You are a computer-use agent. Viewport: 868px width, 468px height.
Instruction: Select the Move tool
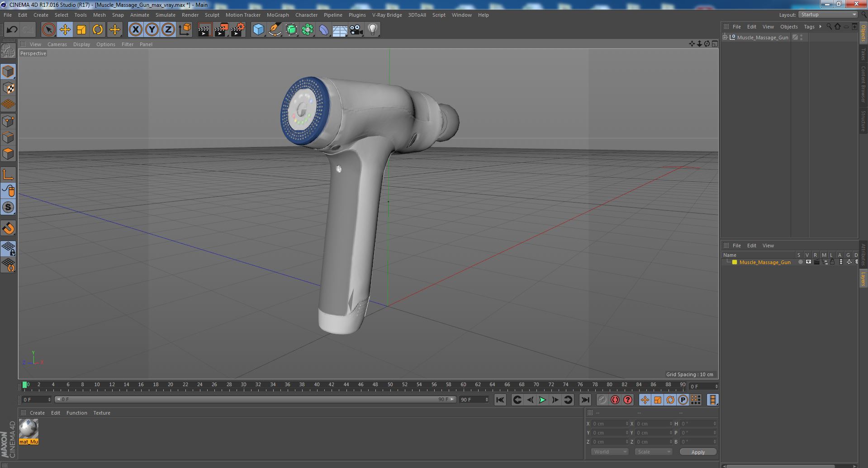[x=65, y=30]
